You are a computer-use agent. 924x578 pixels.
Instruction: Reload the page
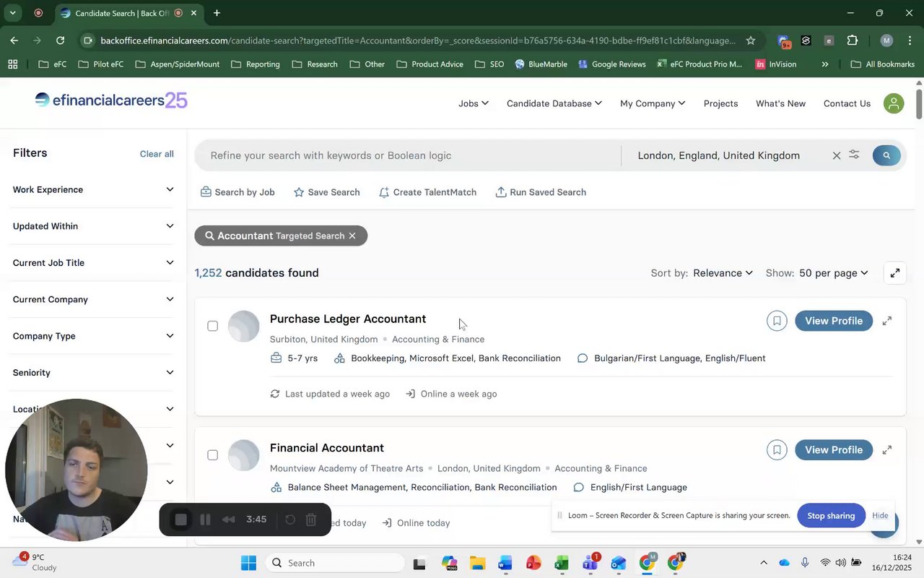point(61,40)
